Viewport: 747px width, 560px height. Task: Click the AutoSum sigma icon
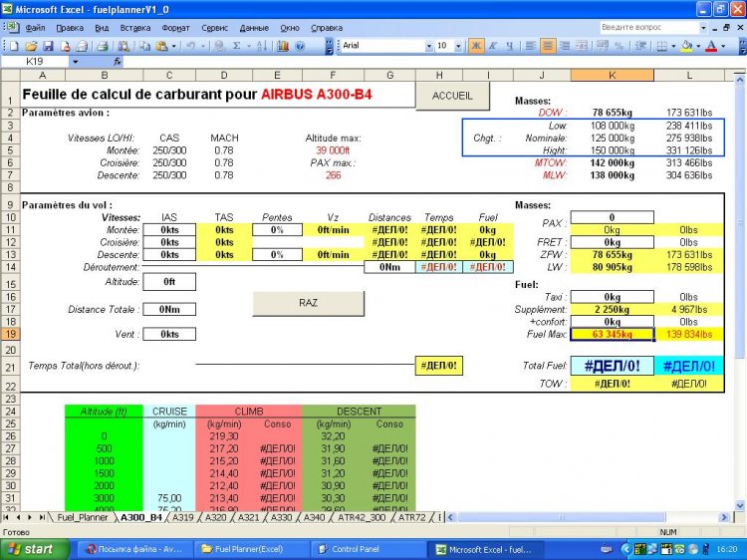pyautogui.click(x=236, y=46)
